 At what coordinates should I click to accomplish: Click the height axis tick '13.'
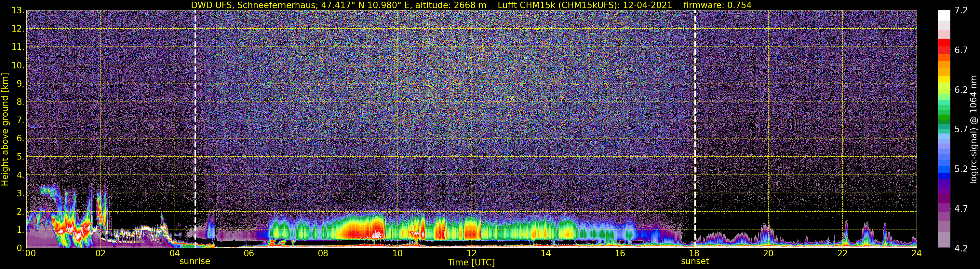pos(18,11)
